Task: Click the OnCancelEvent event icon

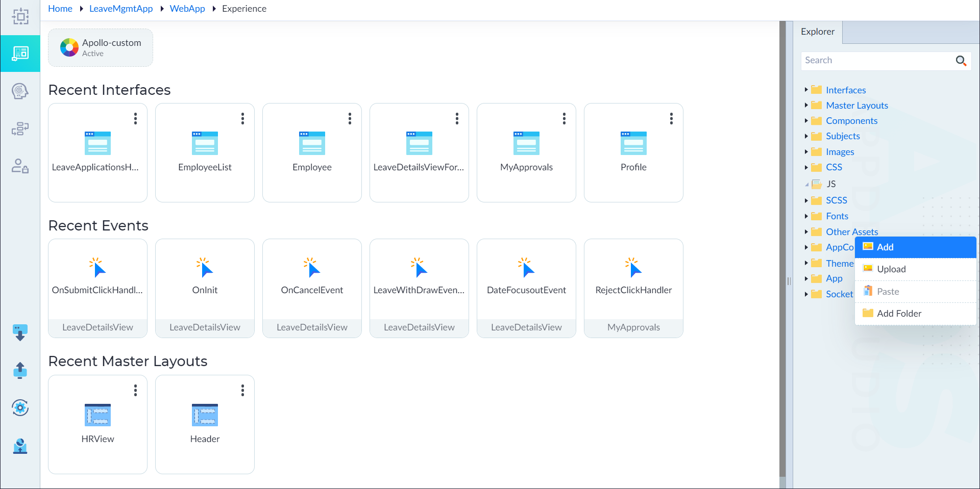Action: pyautogui.click(x=312, y=267)
